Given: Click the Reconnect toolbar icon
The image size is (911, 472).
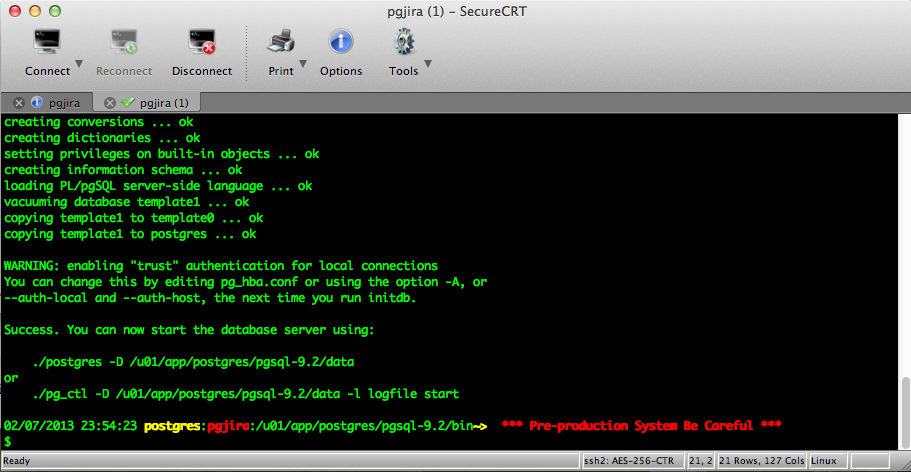Looking at the screenshot, I should (x=124, y=43).
